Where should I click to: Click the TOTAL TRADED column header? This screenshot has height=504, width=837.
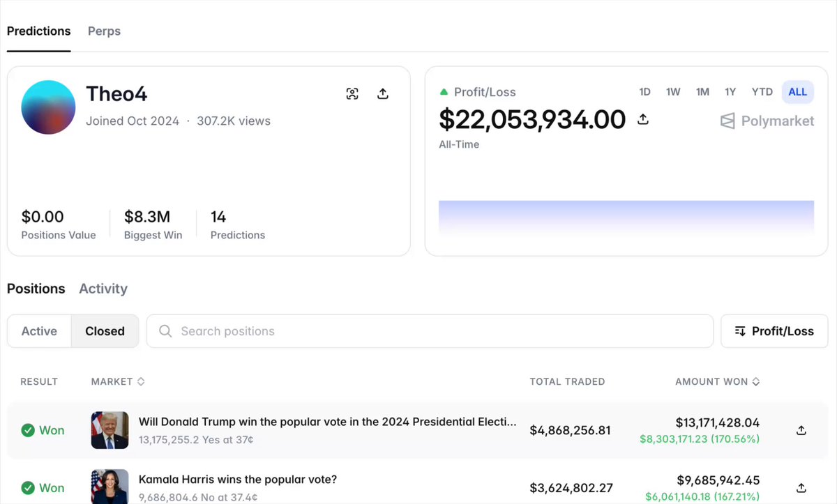coord(568,381)
